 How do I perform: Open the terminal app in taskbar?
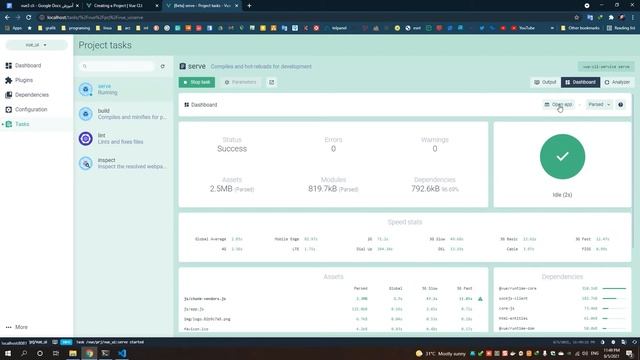(105, 353)
